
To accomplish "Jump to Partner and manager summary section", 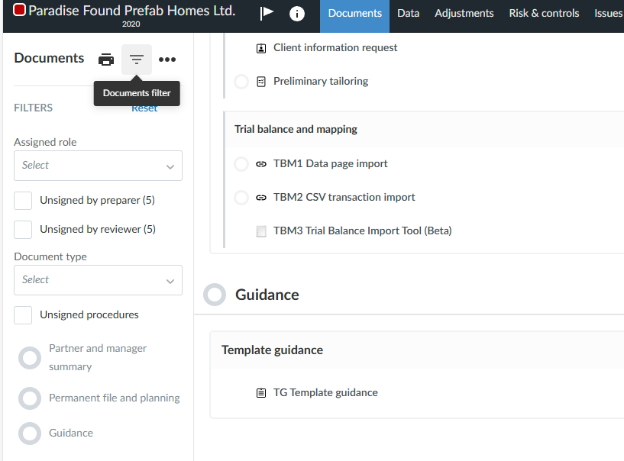I will click(x=98, y=357).
